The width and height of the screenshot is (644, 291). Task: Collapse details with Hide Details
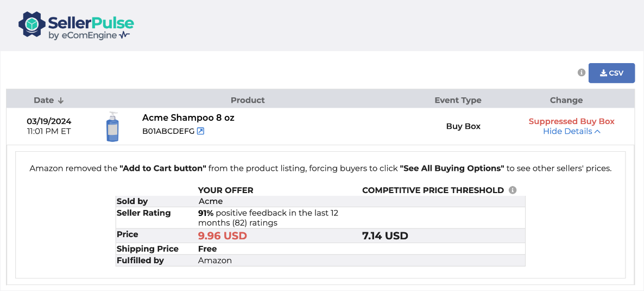[567, 131]
